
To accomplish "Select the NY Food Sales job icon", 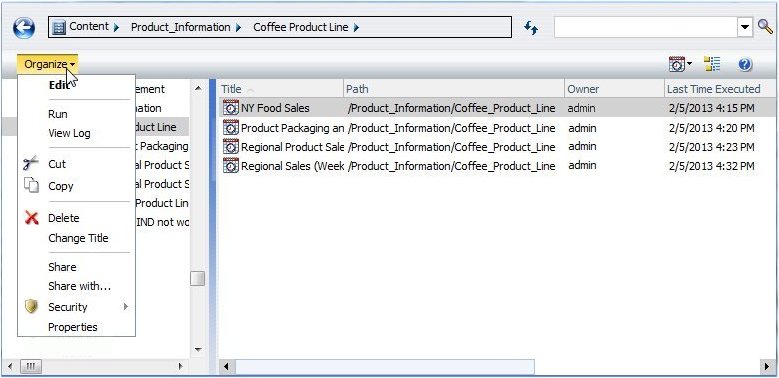I will click(x=231, y=108).
